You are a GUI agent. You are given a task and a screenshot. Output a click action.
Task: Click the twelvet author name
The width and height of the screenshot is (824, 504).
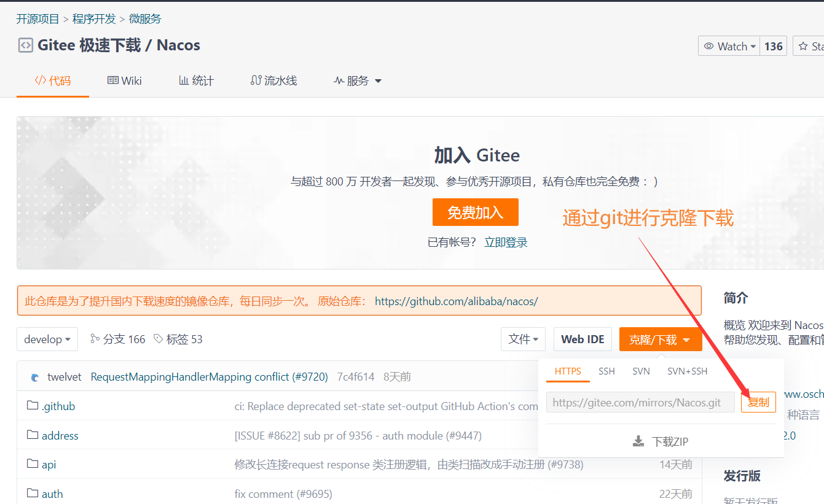(x=65, y=377)
